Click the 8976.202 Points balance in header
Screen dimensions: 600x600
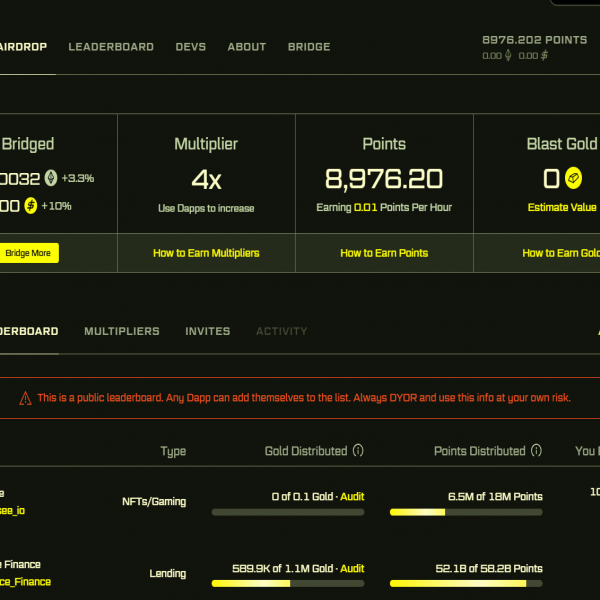534,40
